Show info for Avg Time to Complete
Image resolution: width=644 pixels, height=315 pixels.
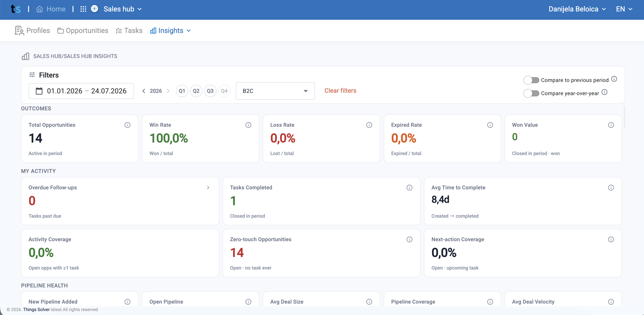click(611, 188)
